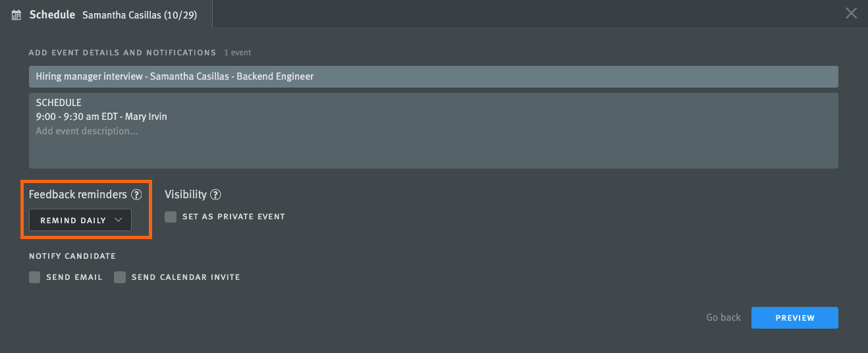Screen dimensions: 868x353
Task: Click the Hiring manager interview title field
Action: [x=433, y=76]
